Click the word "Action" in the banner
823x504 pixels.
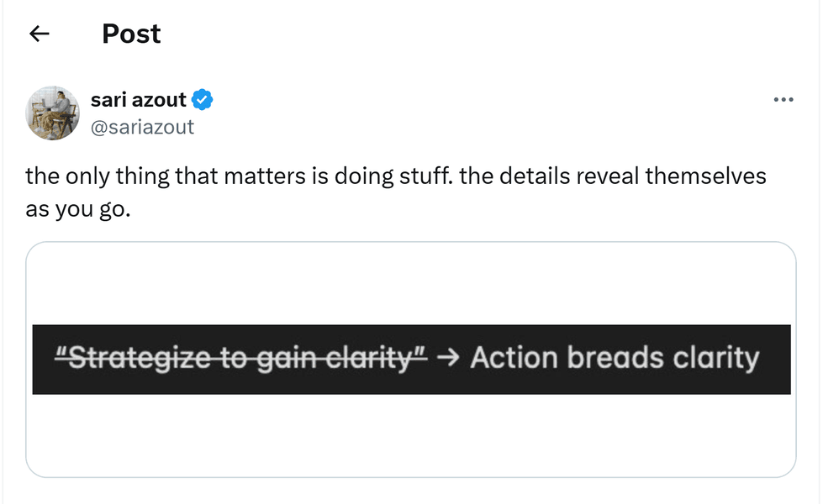click(514, 359)
